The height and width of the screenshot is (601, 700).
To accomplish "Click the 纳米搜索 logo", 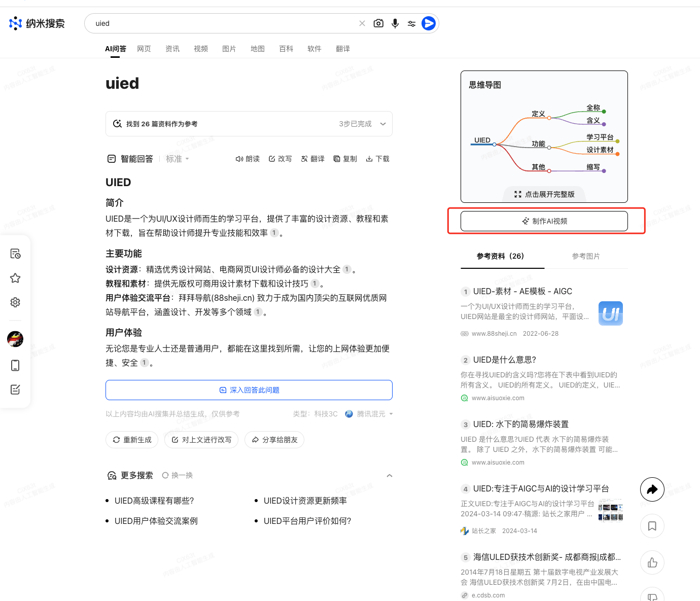I will [x=37, y=23].
